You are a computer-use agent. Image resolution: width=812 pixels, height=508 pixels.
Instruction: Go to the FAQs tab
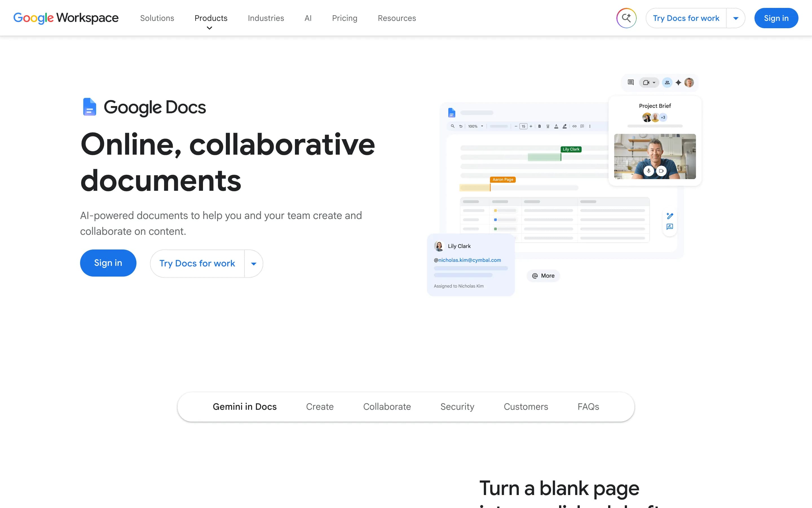pos(588,406)
